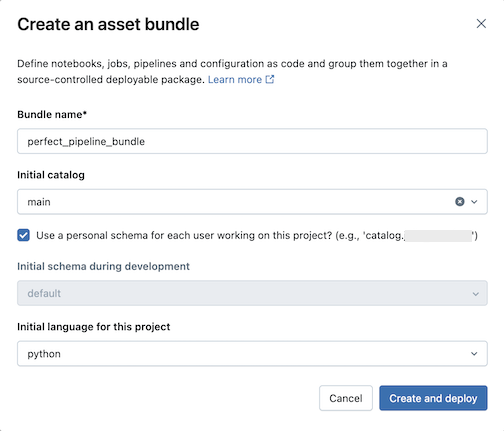Expand the Initial catalog chevron arrow

[x=474, y=202]
